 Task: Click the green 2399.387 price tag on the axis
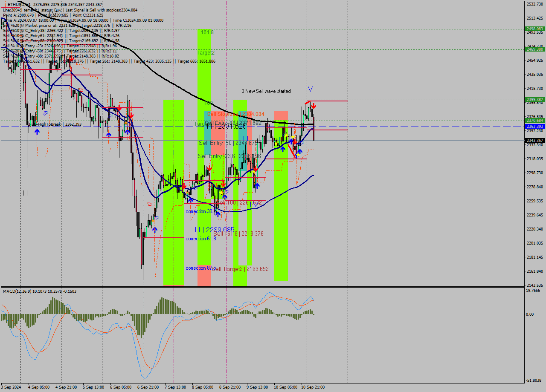534,99
